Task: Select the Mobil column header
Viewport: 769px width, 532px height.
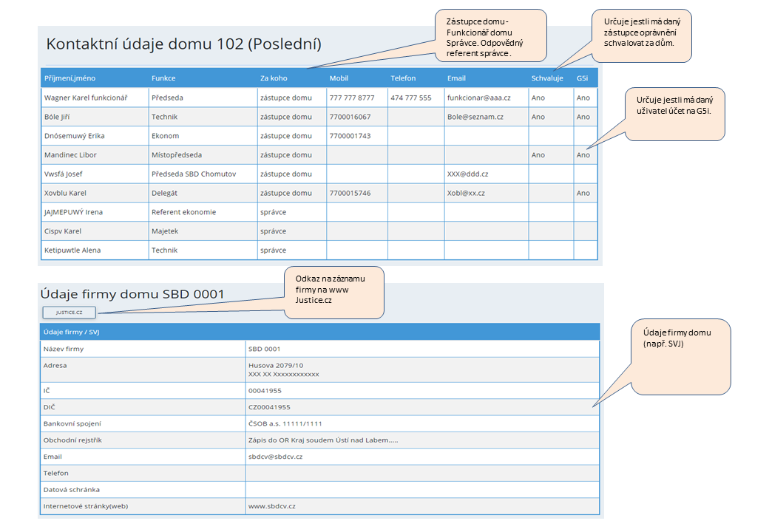Action: click(x=339, y=78)
